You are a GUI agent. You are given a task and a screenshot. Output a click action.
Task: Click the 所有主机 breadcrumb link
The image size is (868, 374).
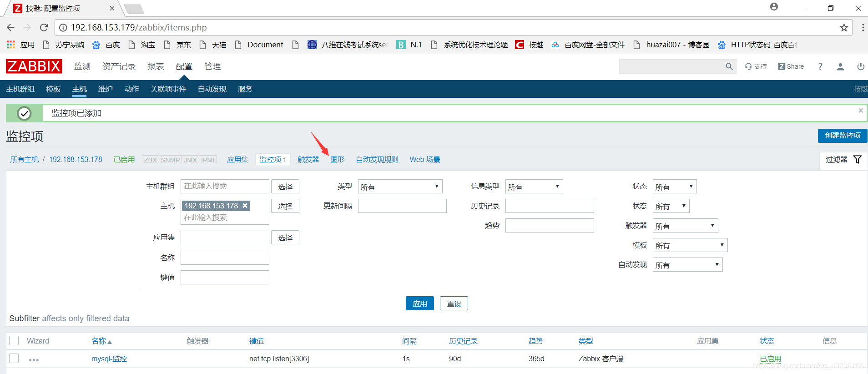coord(25,160)
